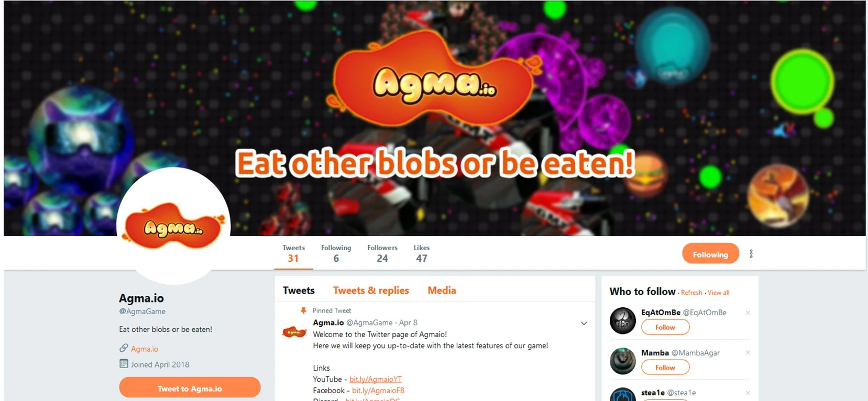
Task: Click the Agma.io header banner image
Action: [435, 118]
